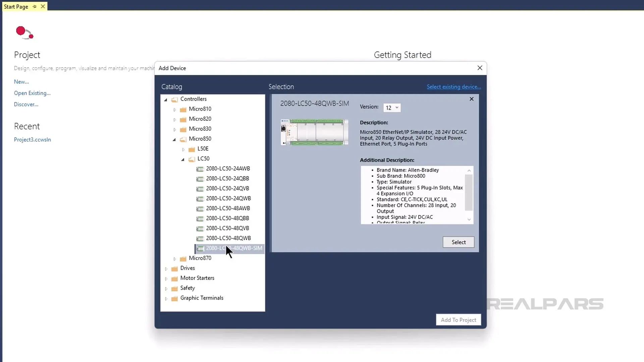Click the pin icon on the Start Page tab
This screenshot has width=644, height=362.
[x=35, y=6]
